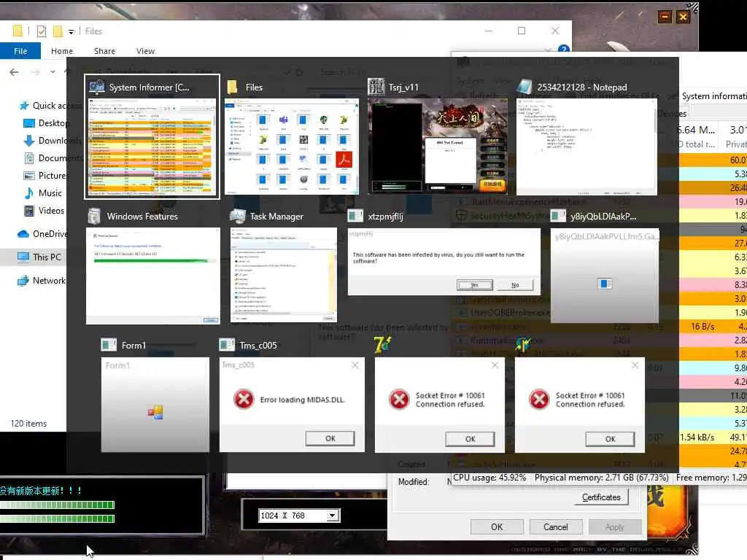Click the CPU usage: 45.92% status entry
The image size is (747, 560).
click(489, 478)
